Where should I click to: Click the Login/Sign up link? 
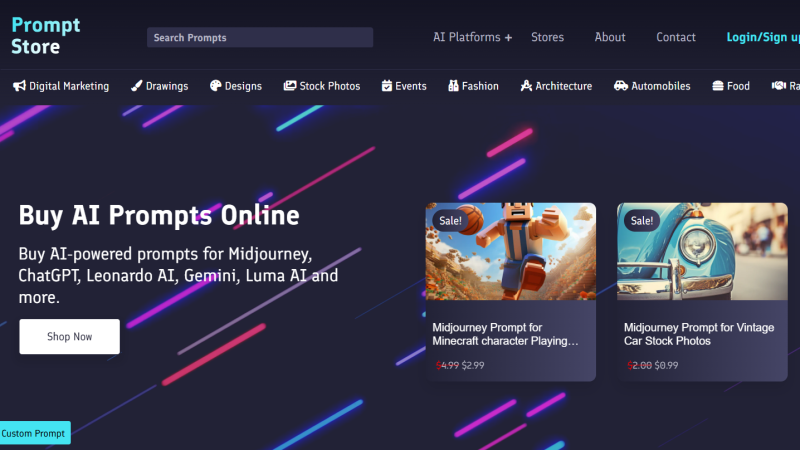pos(762,37)
